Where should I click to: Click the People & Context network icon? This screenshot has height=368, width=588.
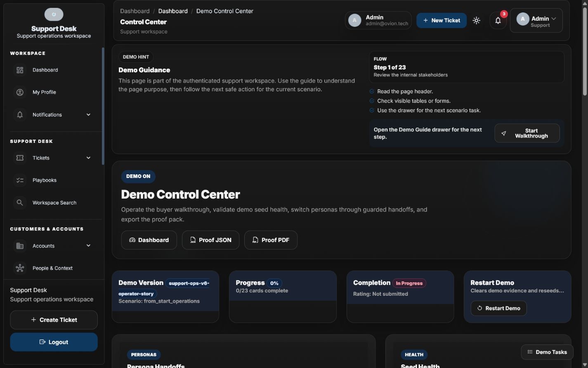[20, 268]
